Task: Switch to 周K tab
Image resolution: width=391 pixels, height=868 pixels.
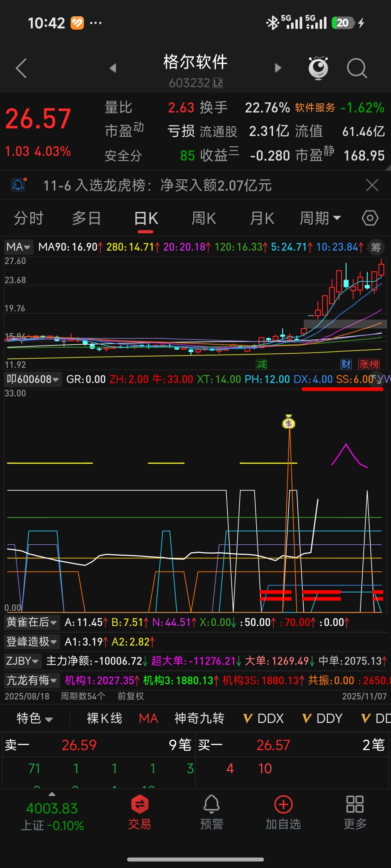Action: coord(204,218)
